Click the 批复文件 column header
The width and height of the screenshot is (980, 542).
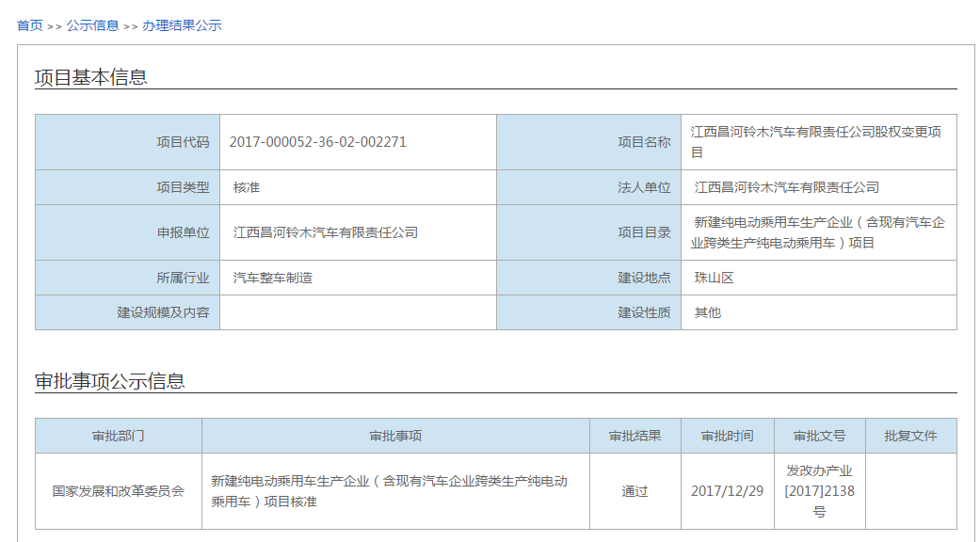pos(910,436)
